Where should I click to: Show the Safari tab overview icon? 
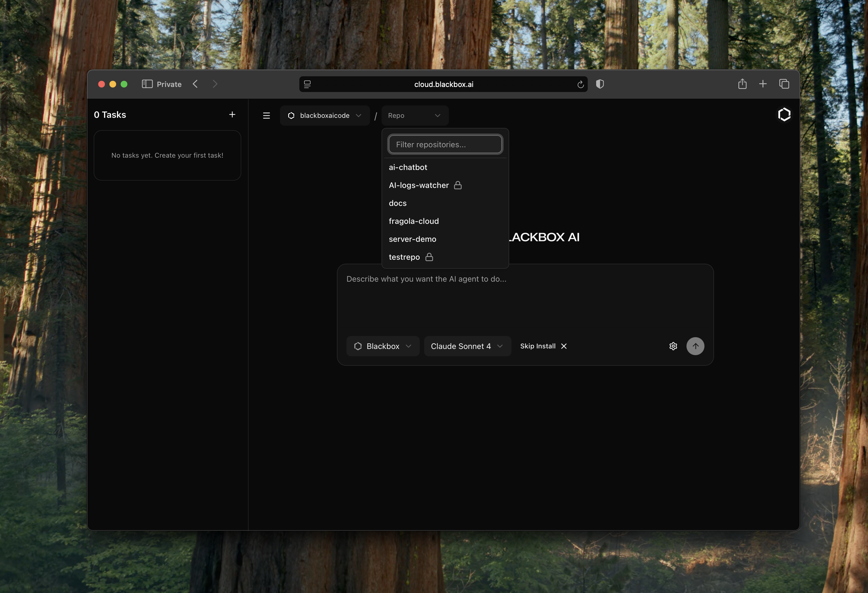coord(784,84)
